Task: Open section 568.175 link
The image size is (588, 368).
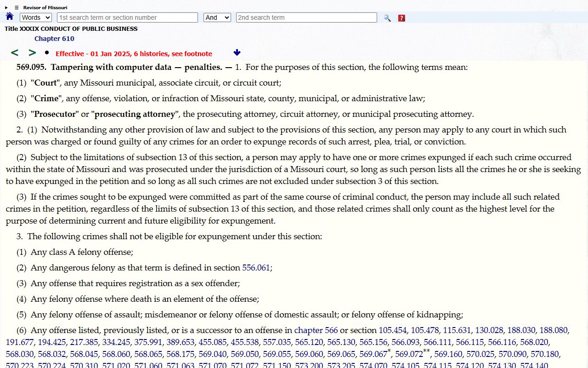Action: click(181, 354)
